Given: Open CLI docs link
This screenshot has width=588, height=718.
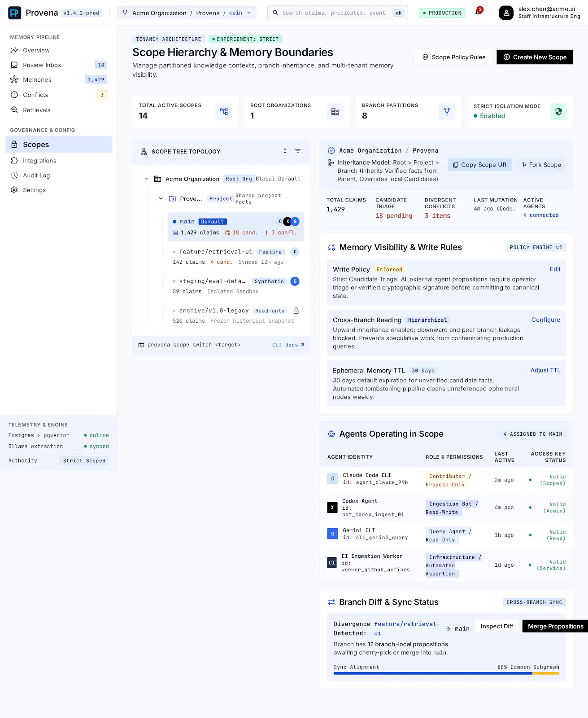Looking at the screenshot, I should tap(288, 345).
